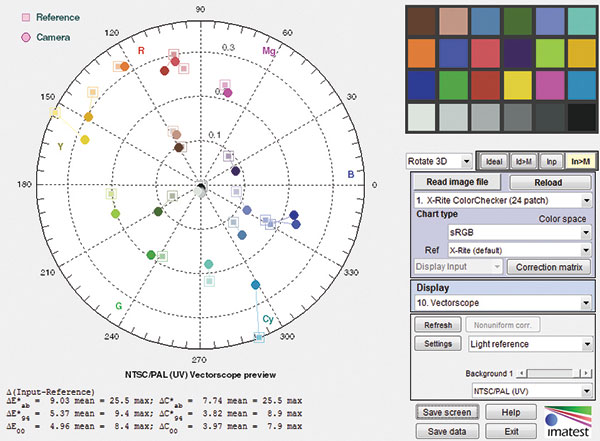Viewport: 600px width, 441px height.
Task: Select the Id>M view toggle
Action: coord(523,162)
